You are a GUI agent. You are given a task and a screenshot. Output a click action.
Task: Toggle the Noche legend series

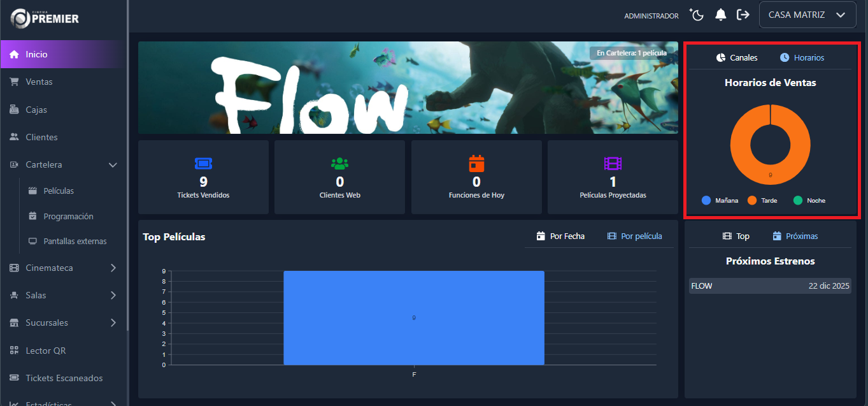pyautogui.click(x=809, y=200)
